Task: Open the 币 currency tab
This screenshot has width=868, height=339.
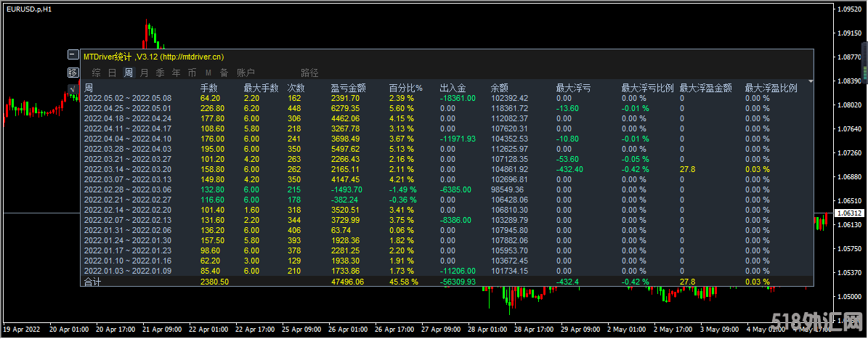Action: [x=192, y=73]
